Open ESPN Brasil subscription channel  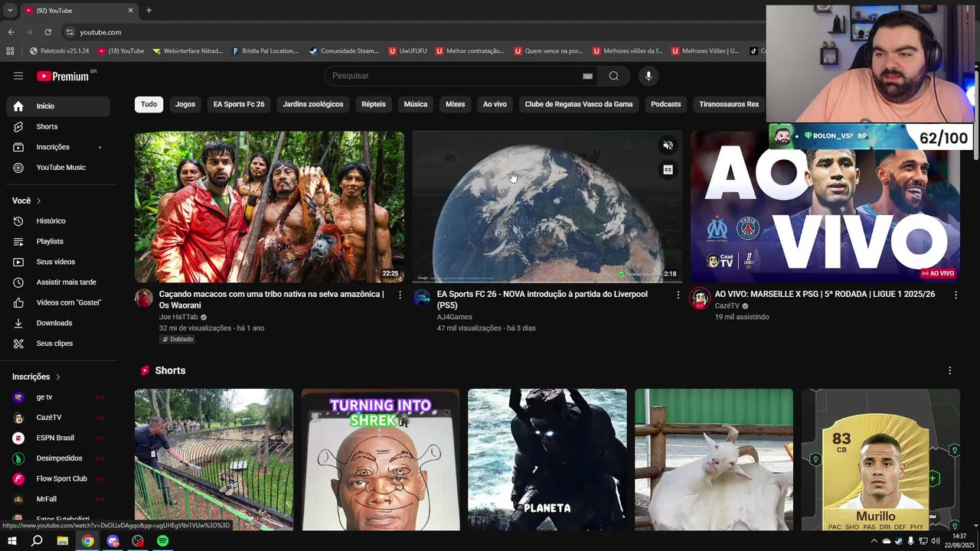pyautogui.click(x=58, y=438)
